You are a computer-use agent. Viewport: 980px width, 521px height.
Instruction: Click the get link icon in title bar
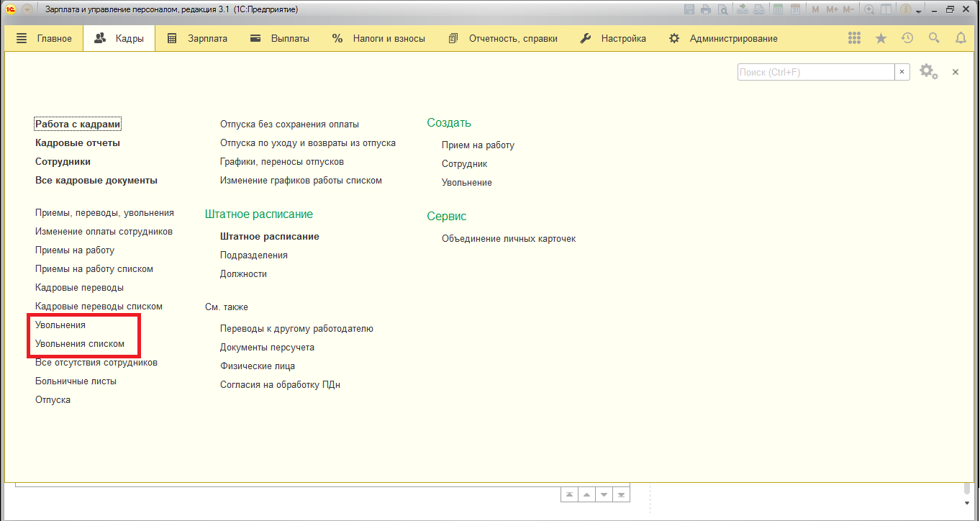coord(743,9)
